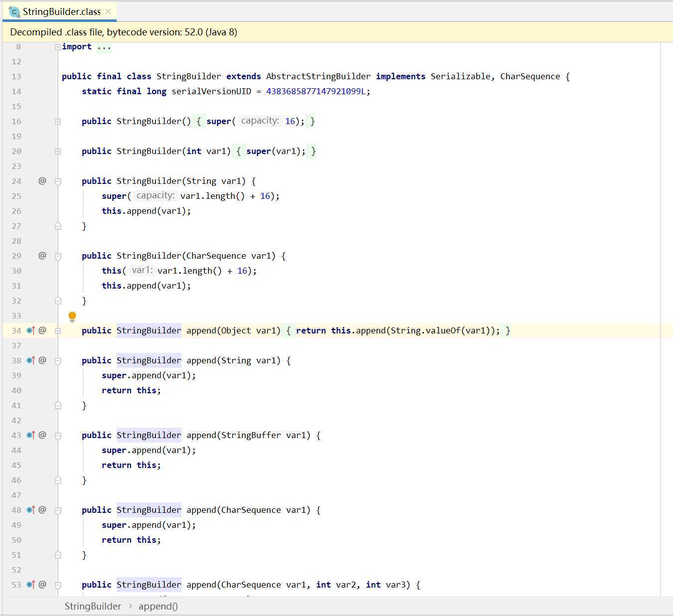
Task: Click the var1: parameter hint on line 30
Action: click(142, 270)
